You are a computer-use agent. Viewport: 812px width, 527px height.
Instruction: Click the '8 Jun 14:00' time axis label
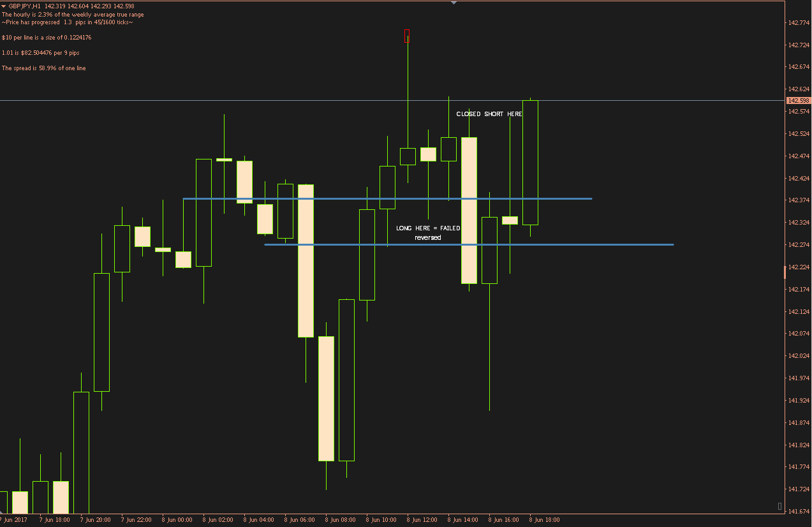[463, 520]
